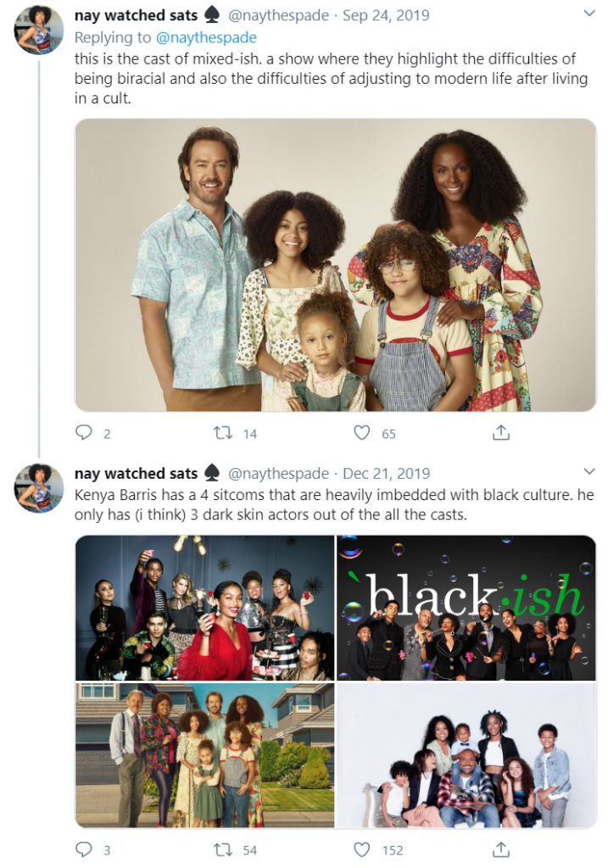The image size is (608, 868).
Task: View the profile avatar on second tweet
Action: 38,488
